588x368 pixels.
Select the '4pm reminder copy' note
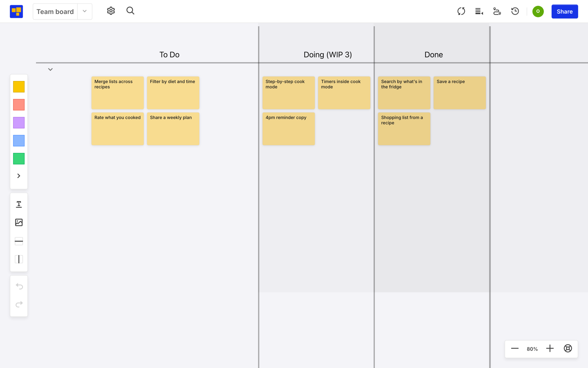(288, 129)
